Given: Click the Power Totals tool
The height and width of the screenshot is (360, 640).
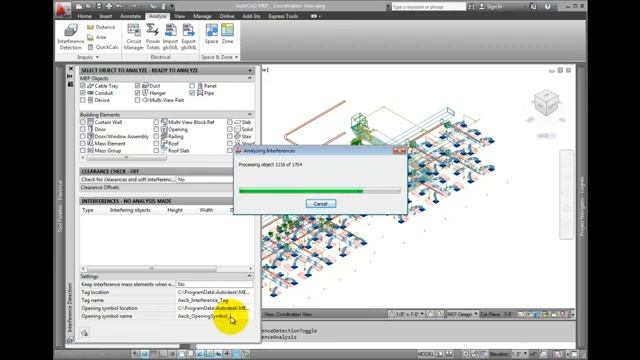Looking at the screenshot, I should tap(153, 37).
